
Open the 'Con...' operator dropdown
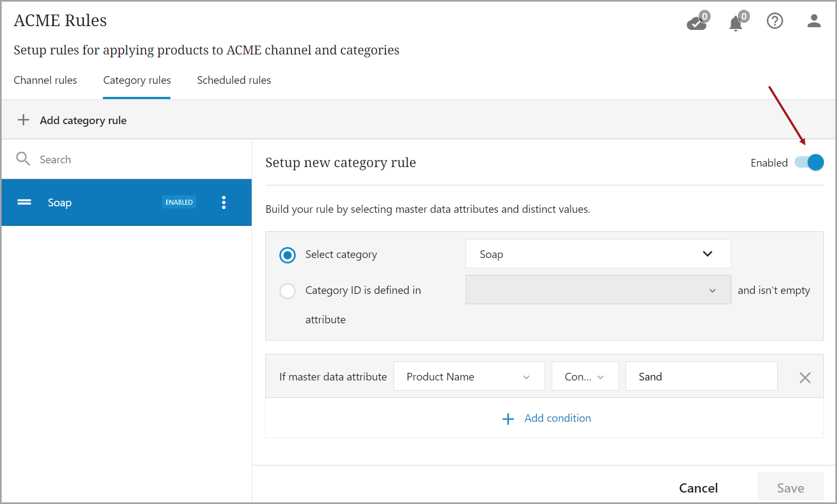(584, 377)
